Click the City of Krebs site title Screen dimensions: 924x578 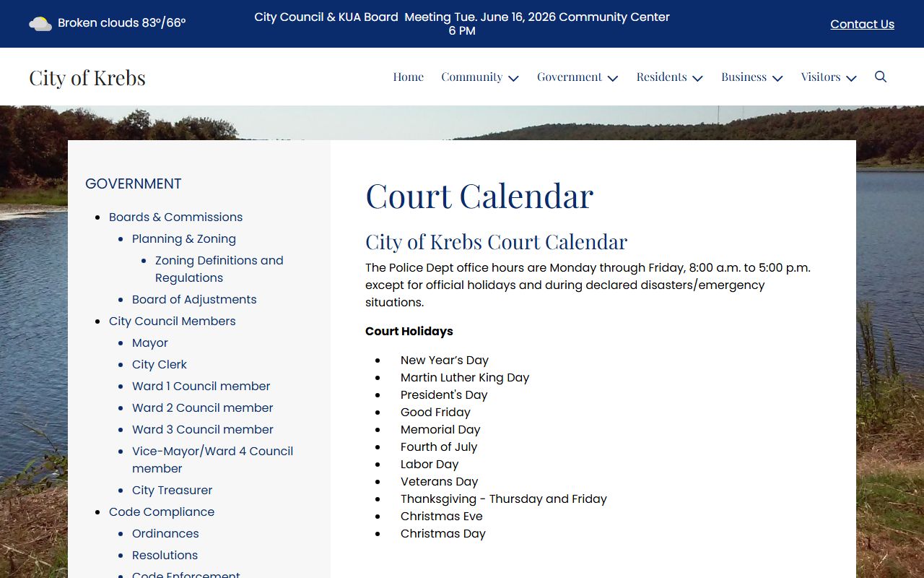(87, 77)
